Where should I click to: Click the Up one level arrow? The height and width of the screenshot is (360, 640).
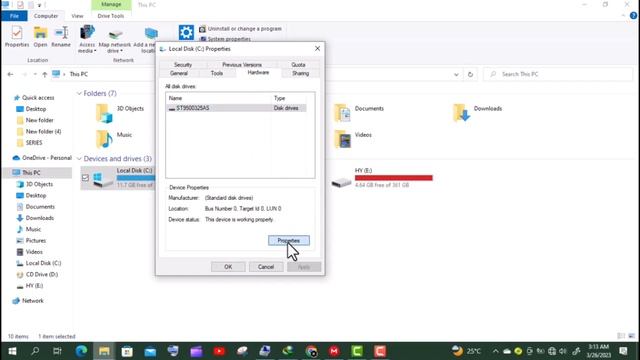point(44,74)
